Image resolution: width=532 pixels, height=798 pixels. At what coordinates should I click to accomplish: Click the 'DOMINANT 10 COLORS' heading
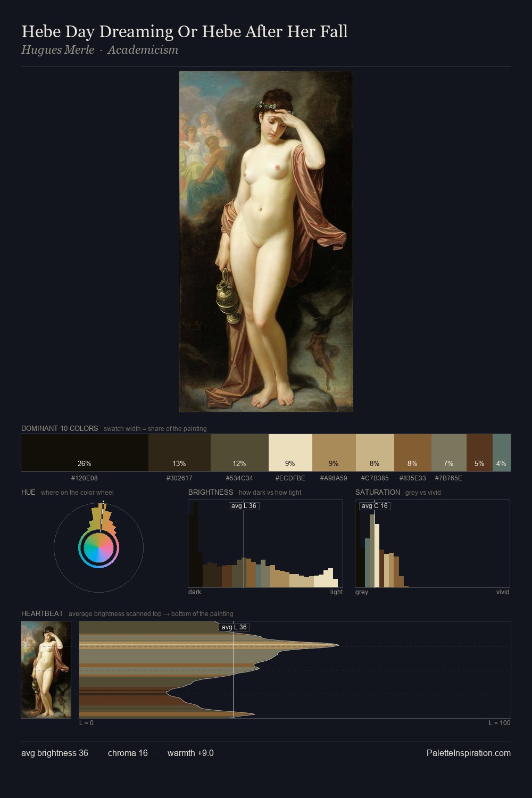point(60,428)
